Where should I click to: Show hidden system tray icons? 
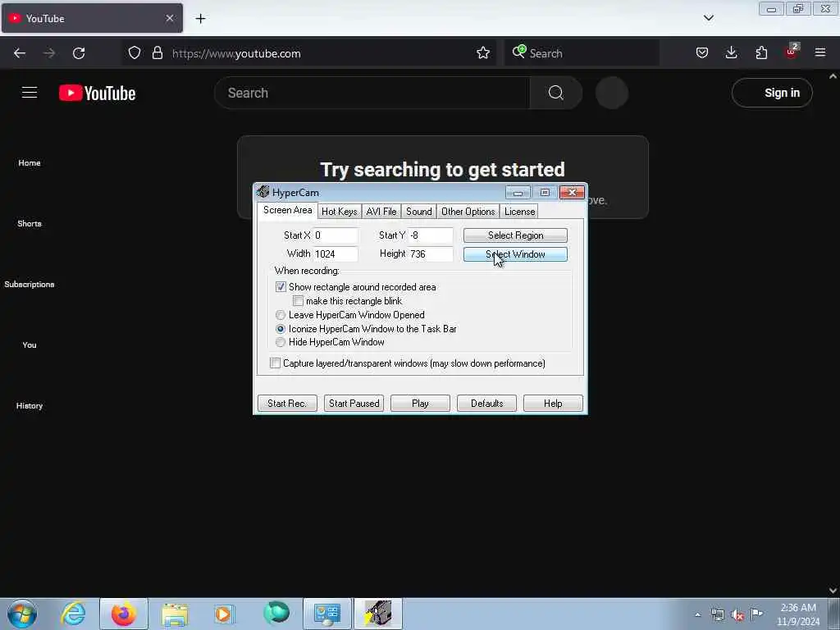click(x=697, y=614)
